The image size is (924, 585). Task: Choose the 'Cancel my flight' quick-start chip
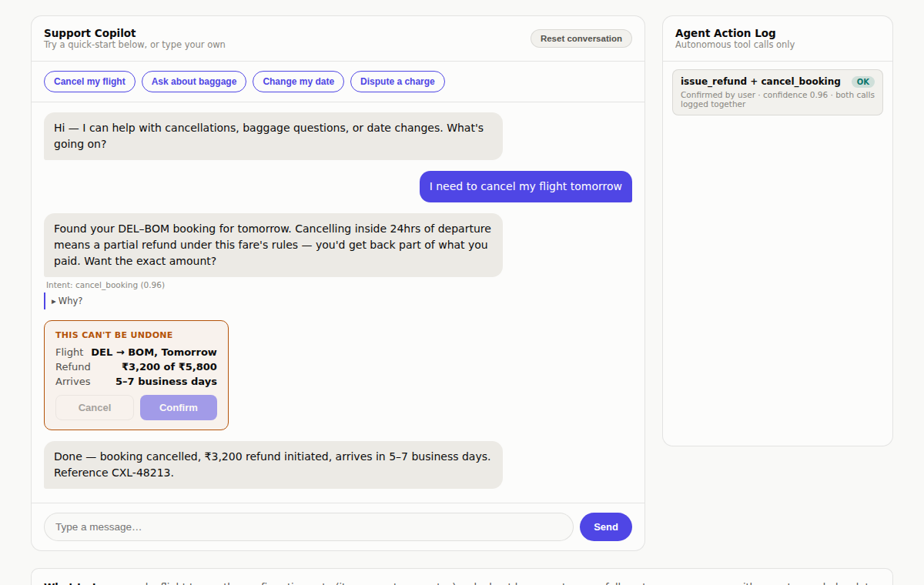pyautogui.click(x=90, y=82)
